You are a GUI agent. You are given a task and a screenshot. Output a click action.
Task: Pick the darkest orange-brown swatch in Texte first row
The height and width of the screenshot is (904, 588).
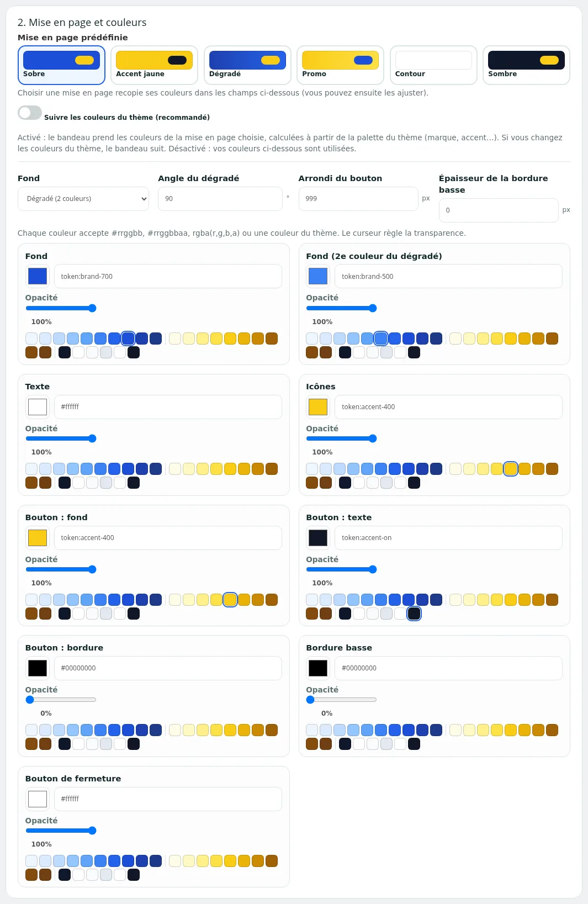pyautogui.click(x=272, y=469)
